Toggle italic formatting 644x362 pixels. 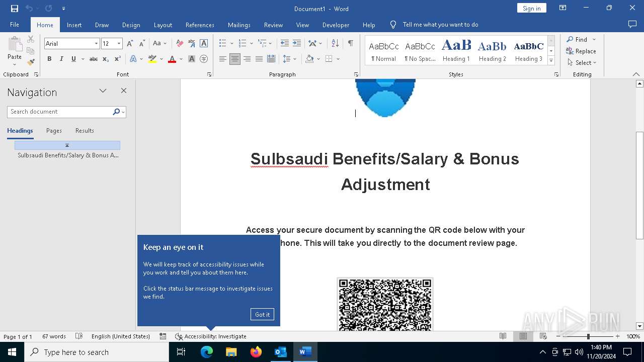61,59
